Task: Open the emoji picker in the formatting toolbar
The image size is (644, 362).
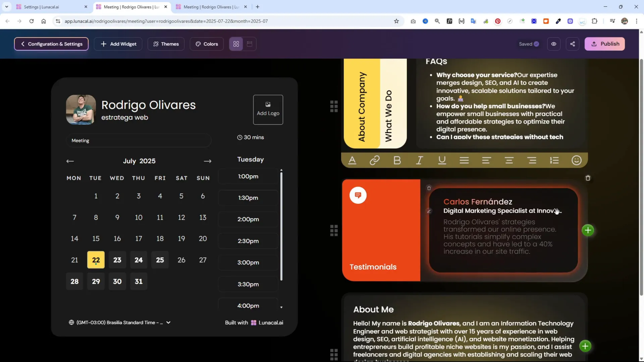Action: pyautogui.click(x=576, y=160)
